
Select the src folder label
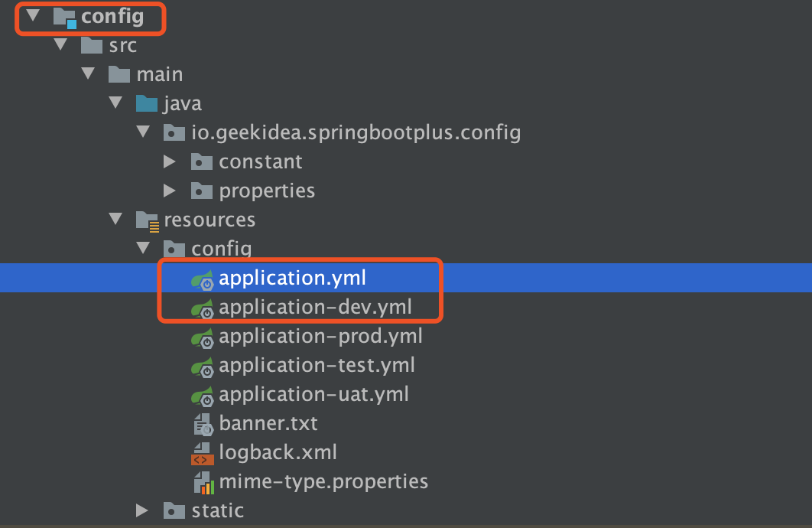tap(122, 46)
